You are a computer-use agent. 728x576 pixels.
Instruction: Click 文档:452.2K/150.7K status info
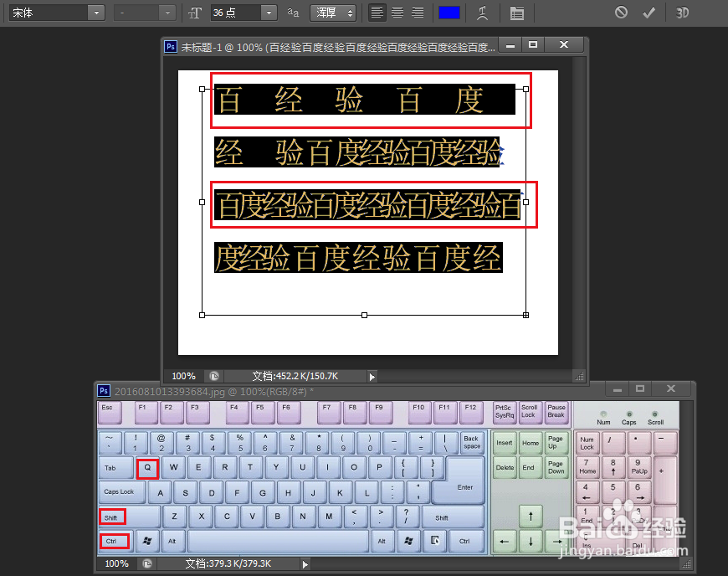pyautogui.click(x=295, y=376)
